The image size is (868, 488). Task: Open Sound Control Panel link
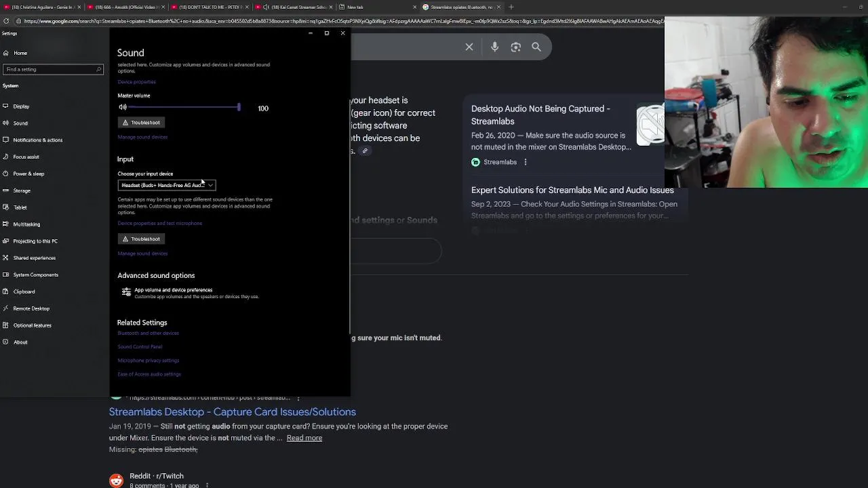pos(140,347)
